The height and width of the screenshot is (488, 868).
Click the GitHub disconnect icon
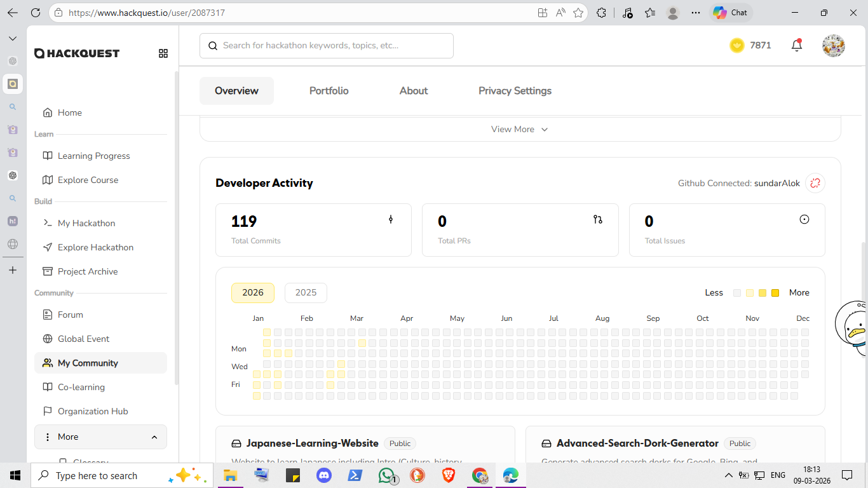[x=815, y=183]
